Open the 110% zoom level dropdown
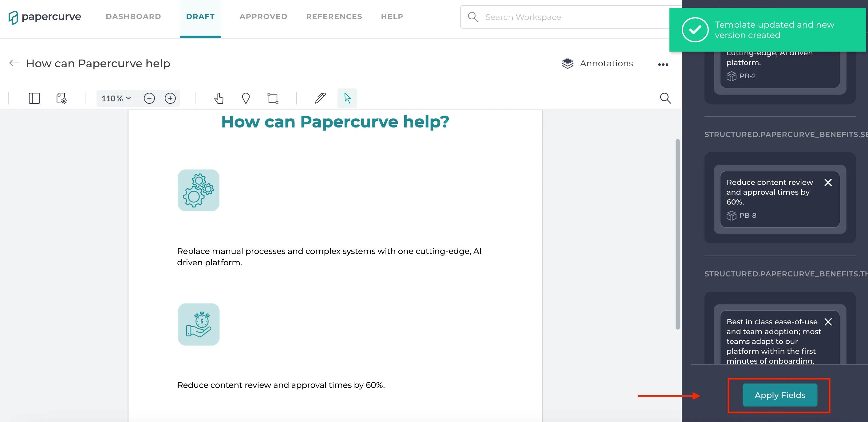This screenshot has height=422, width=868. click(116, 98)
